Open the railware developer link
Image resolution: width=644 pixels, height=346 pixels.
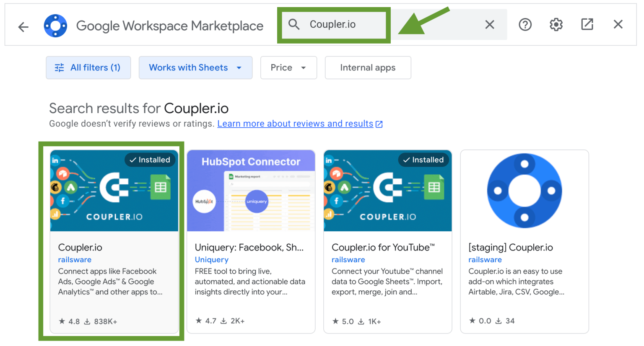click(75, 259)
